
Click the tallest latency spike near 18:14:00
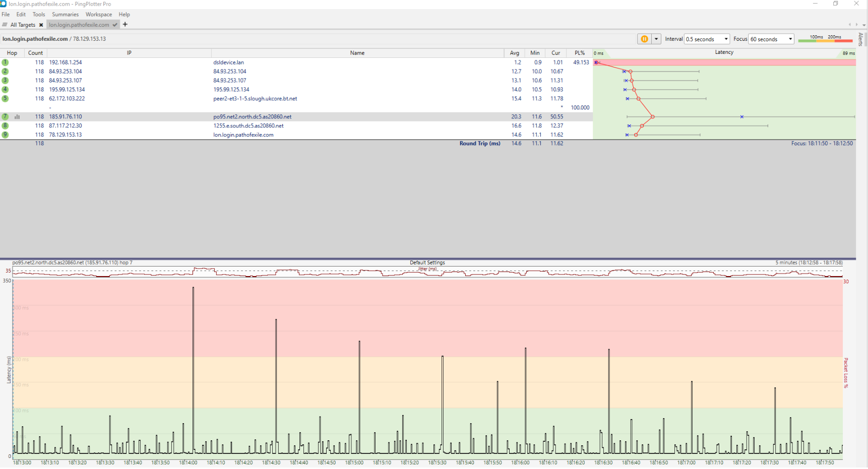(193, 370)
